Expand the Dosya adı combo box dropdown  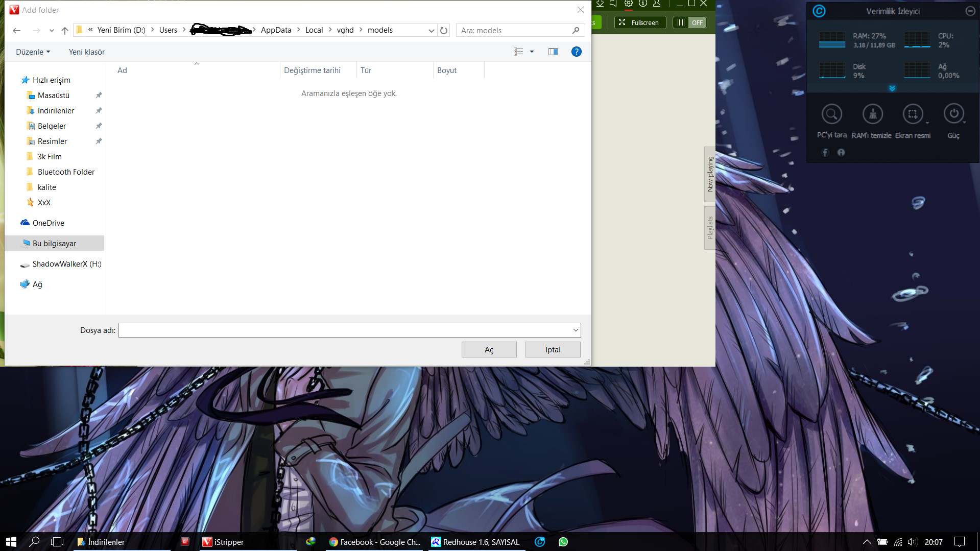(576, 330)
